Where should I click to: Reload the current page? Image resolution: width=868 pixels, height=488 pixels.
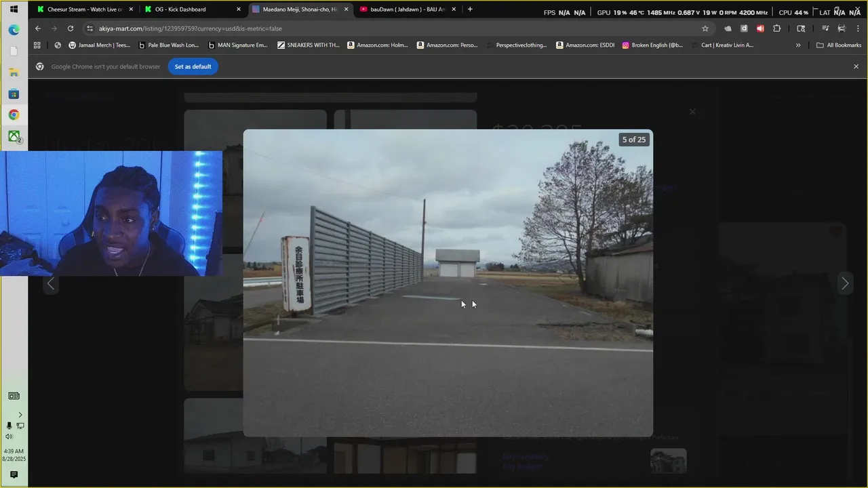click(71, 28)
